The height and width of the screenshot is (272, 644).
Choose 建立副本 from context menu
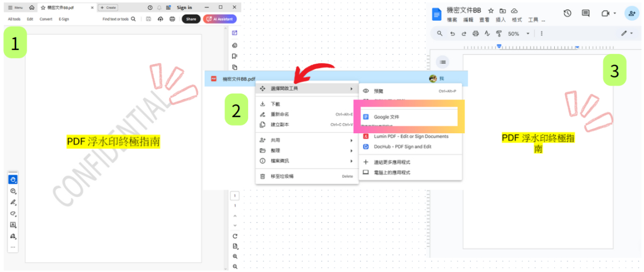coord(307,125)
